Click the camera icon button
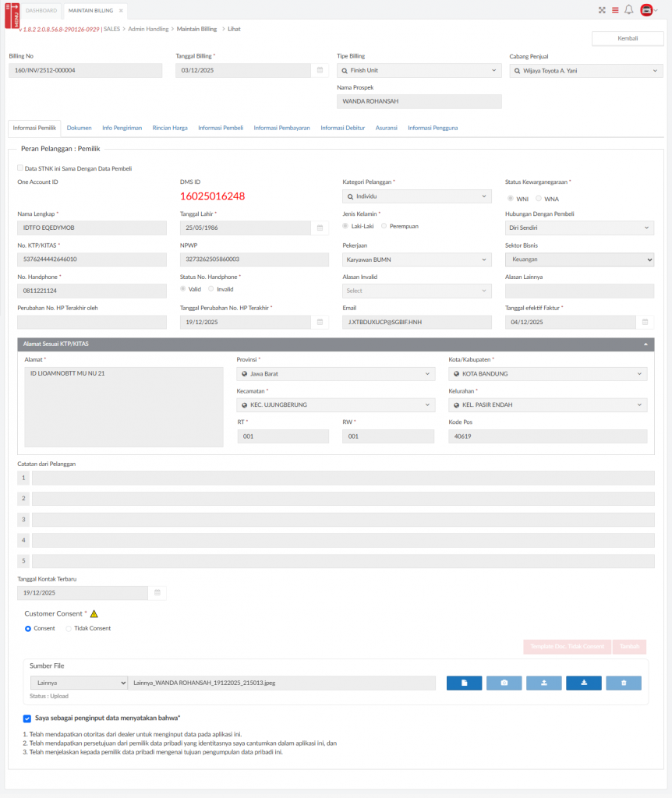Screen dimensions: 672x798 [x=504, y=683]
